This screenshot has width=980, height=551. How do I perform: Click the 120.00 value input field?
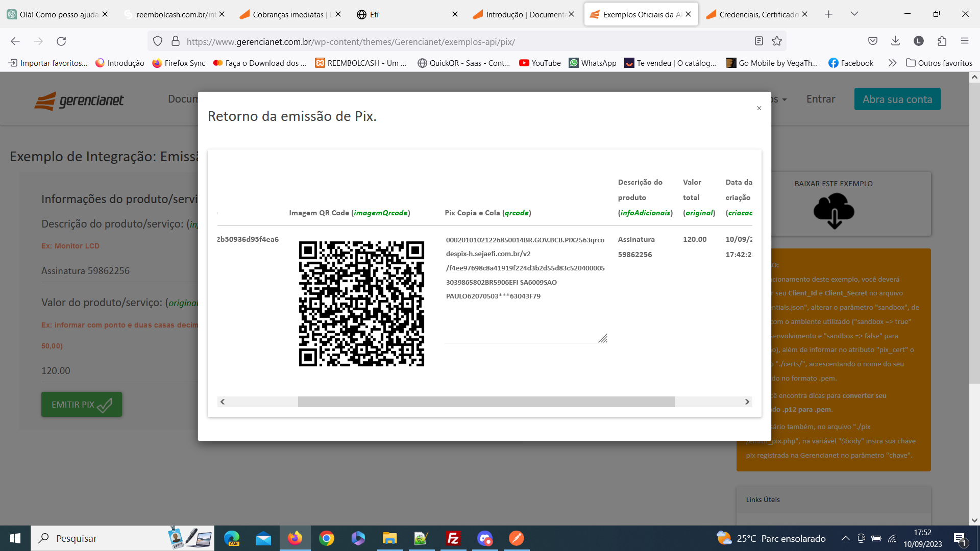coord(119,371)
